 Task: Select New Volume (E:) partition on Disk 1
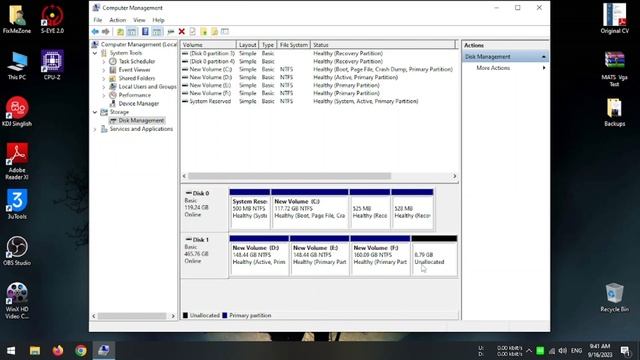(320, 256)
